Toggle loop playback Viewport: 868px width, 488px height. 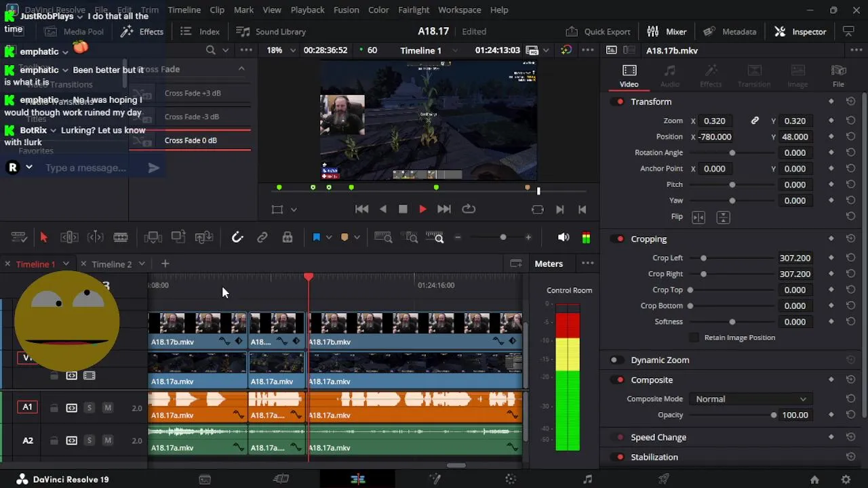[x=469, y=209]
